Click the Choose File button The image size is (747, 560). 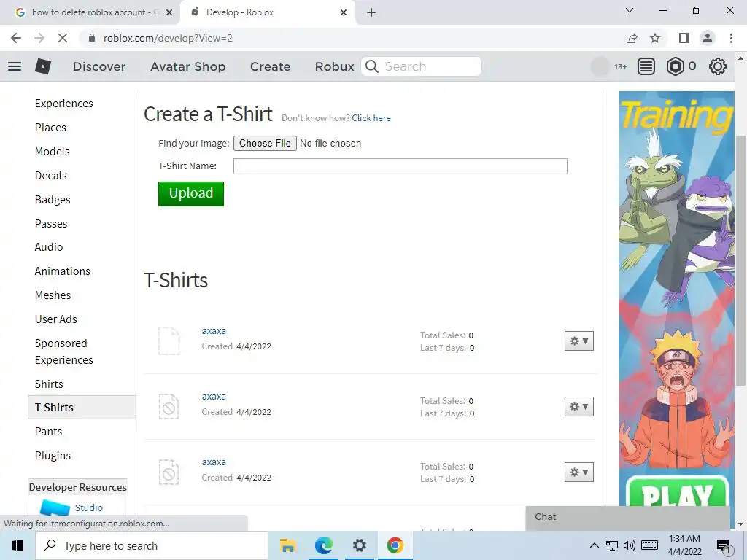[x=265, y=144]
